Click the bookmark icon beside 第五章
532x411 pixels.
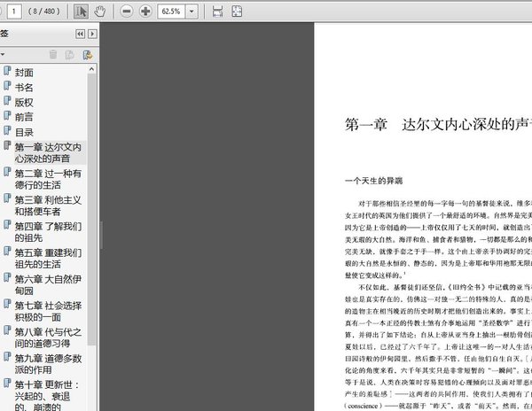point(7,251)
